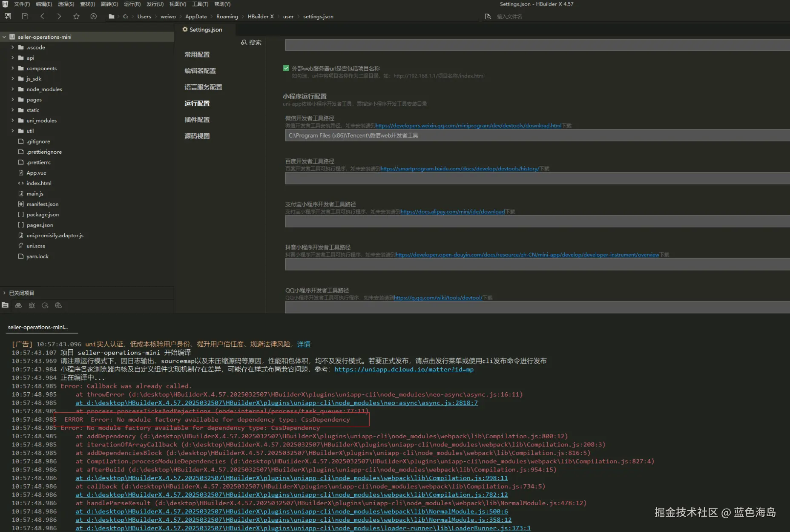790x532 pixels.
Task: Click the star bookmark toolbar icon
Action: 76,16
